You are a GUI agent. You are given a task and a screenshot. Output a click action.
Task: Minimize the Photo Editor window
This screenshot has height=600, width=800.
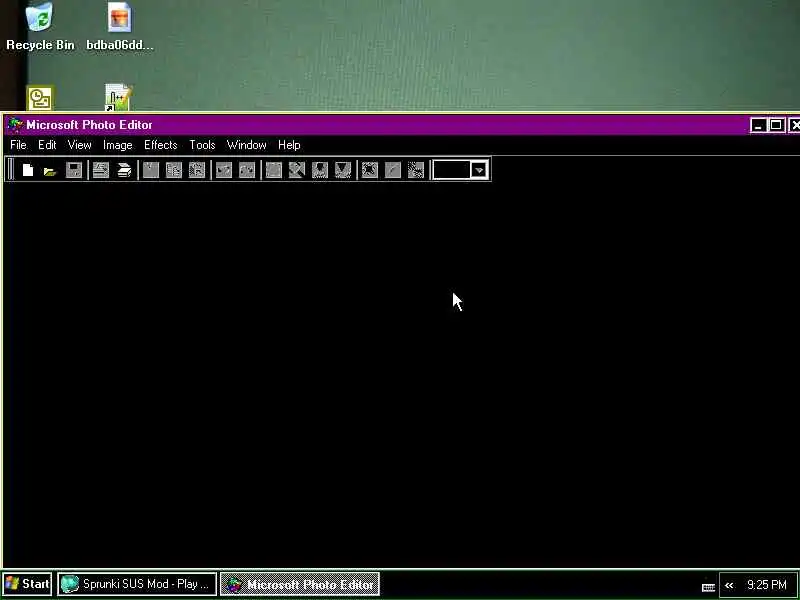[758, 125]
